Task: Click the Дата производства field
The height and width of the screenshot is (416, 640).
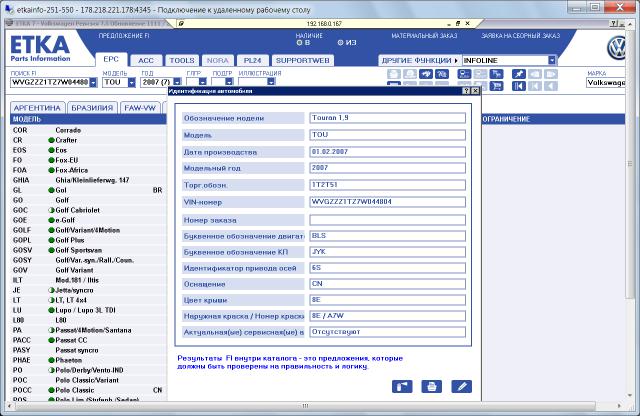Action: (x=387, y=152)
